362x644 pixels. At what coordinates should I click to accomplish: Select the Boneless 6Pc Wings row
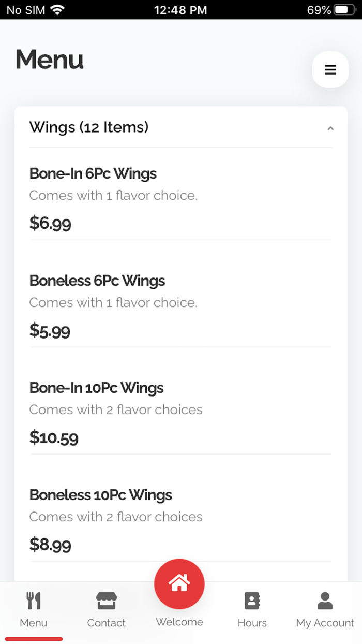(97, 281)
